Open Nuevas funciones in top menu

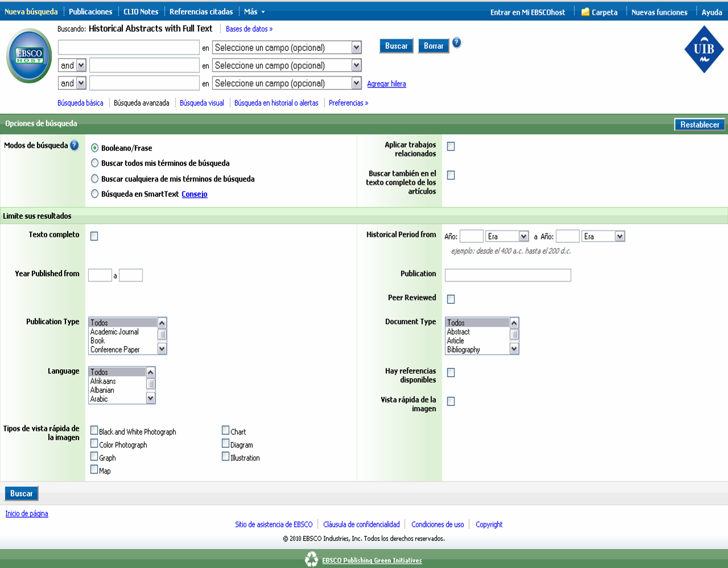pyautogui.click(x=659, y=12)
